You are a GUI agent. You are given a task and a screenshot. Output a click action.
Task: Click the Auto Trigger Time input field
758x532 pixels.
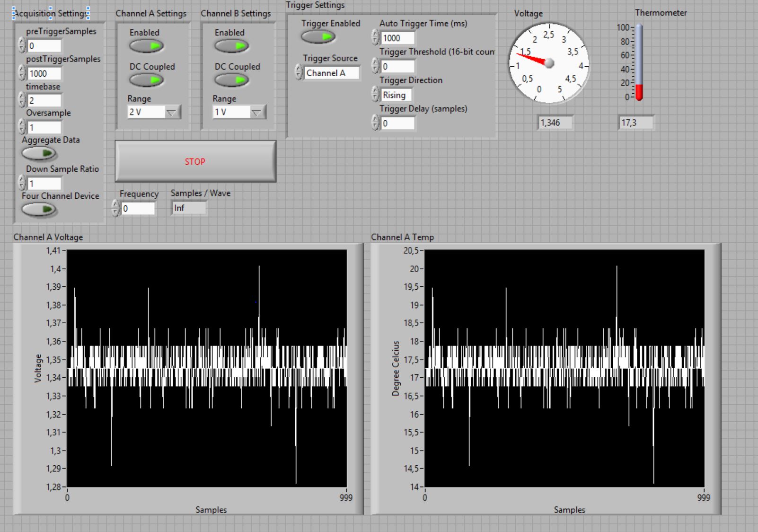pyautogui.click(x=397, y=38)
